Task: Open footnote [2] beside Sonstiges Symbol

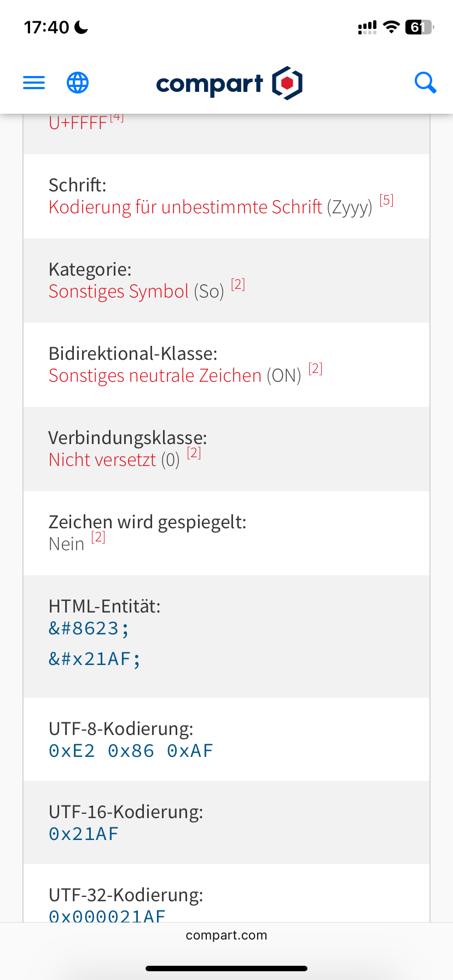Action: (237, 284)
